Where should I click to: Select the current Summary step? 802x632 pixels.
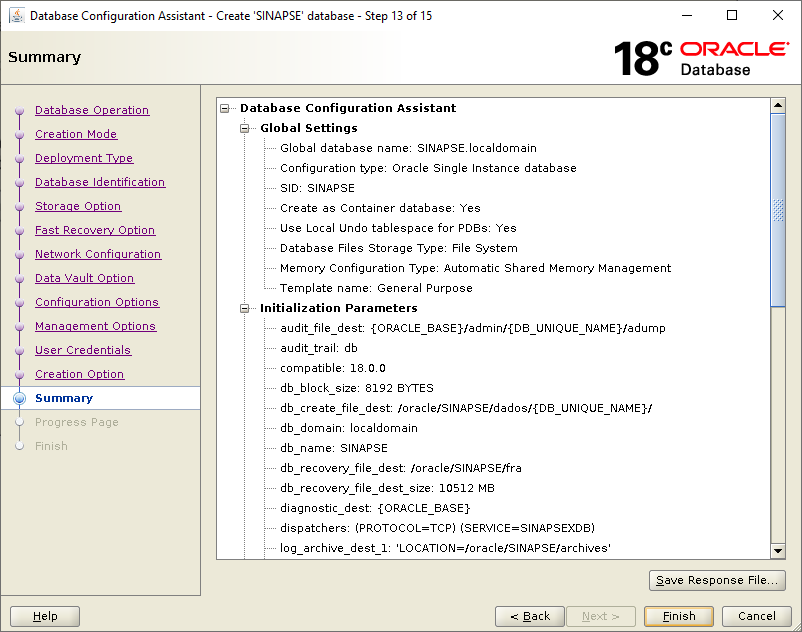(x=64, y=398)
